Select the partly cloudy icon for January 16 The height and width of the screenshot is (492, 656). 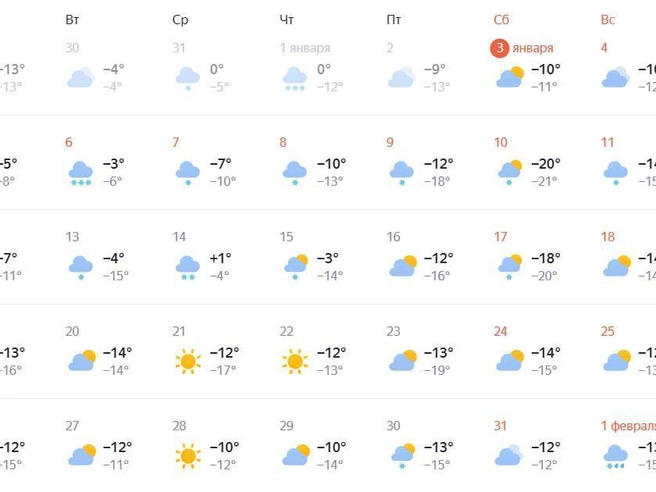(x=403, y=266)
